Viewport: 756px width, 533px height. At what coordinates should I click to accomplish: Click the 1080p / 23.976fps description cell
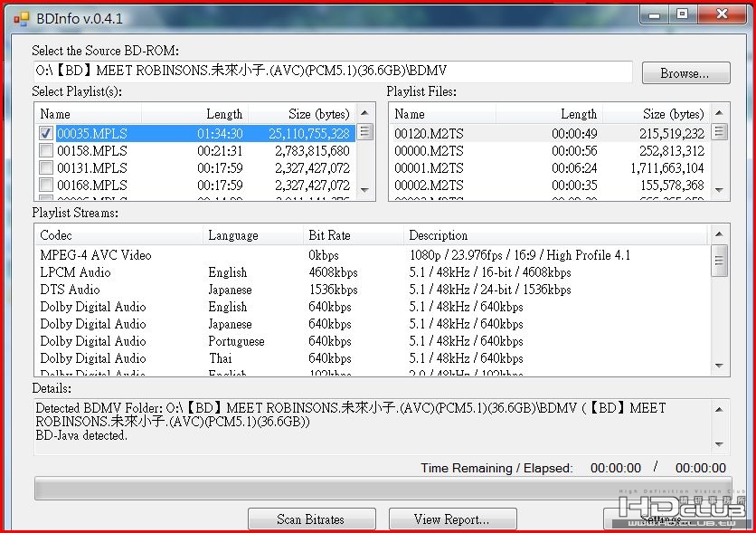click(x=520, y=255)
